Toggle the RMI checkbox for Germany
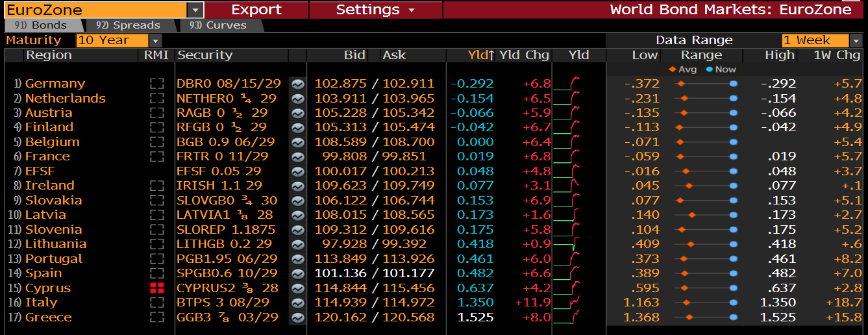Viewport: 868px width, 335px height. click(x=156, y=84)
